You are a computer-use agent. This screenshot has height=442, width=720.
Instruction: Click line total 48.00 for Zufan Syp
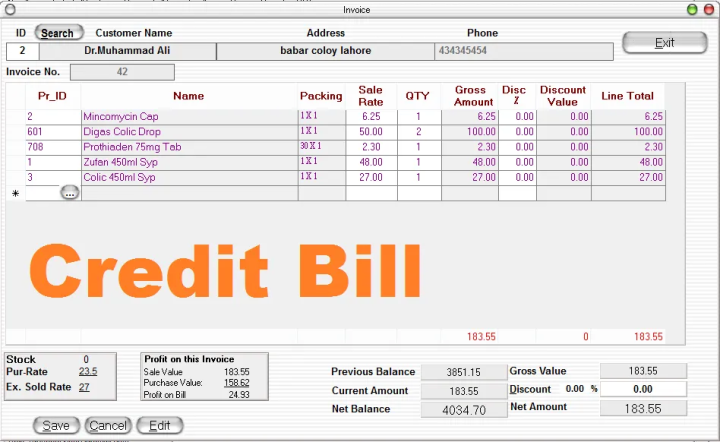tap(628, 162)
